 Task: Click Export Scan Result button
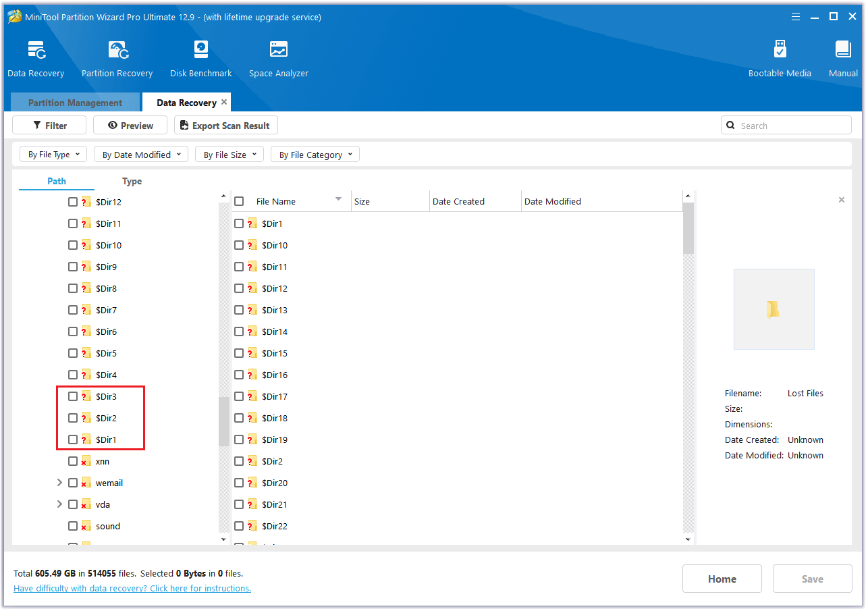tap(226, 126)
